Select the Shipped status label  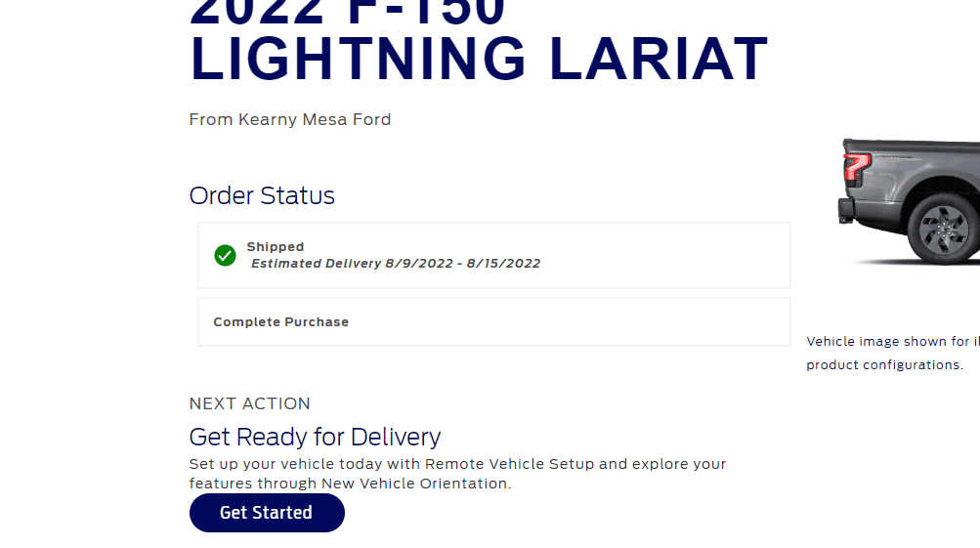click(276, 247)
